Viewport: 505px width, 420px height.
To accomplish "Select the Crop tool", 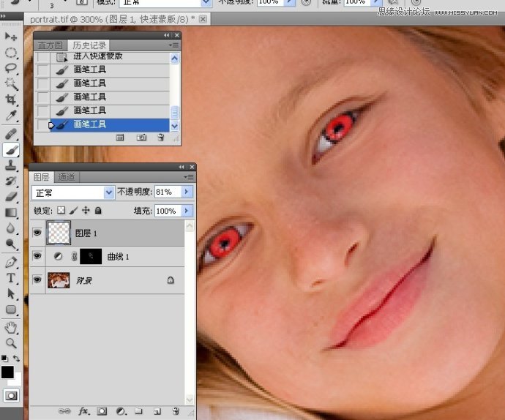I will pos(11,100).
